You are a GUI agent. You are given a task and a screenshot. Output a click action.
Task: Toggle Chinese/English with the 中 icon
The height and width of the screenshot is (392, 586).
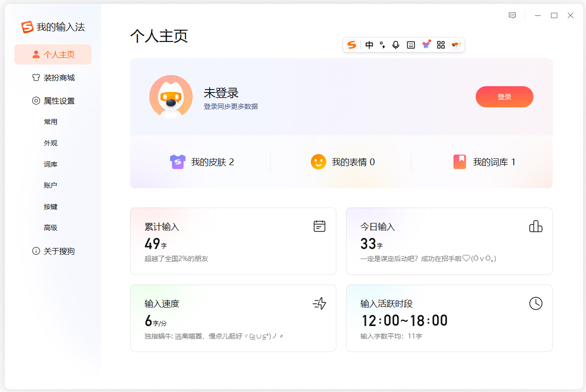coord(369,45)
